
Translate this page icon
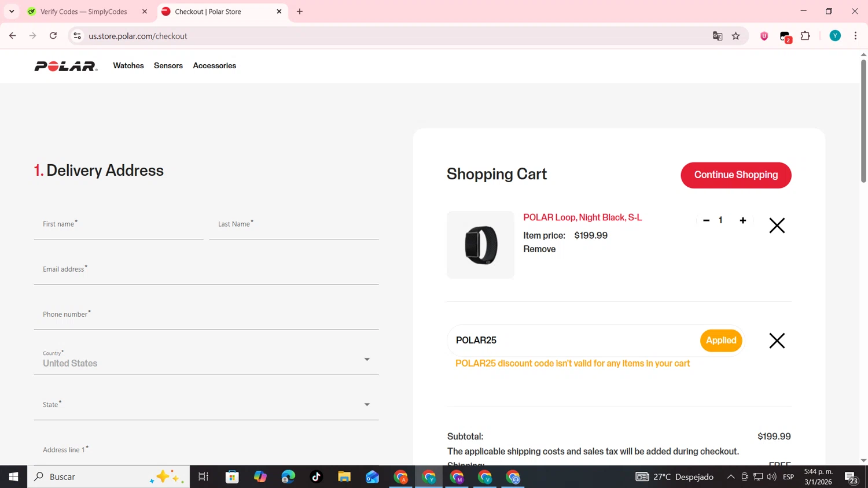(x=718, y=36)
